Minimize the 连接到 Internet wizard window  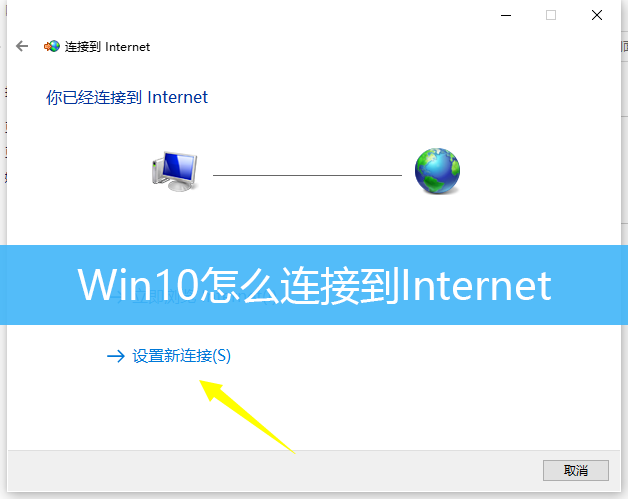pos(506,15)
